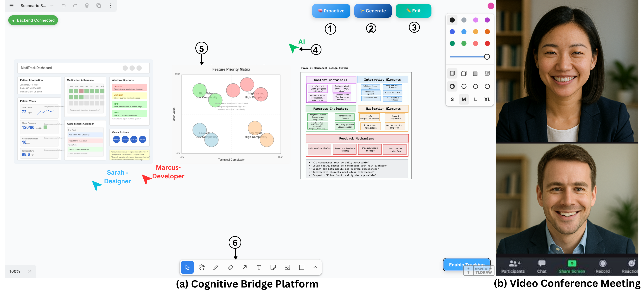Open the three-dot more options menu
Viewport: 644px width, 293px height.
(x=110, y=6)
